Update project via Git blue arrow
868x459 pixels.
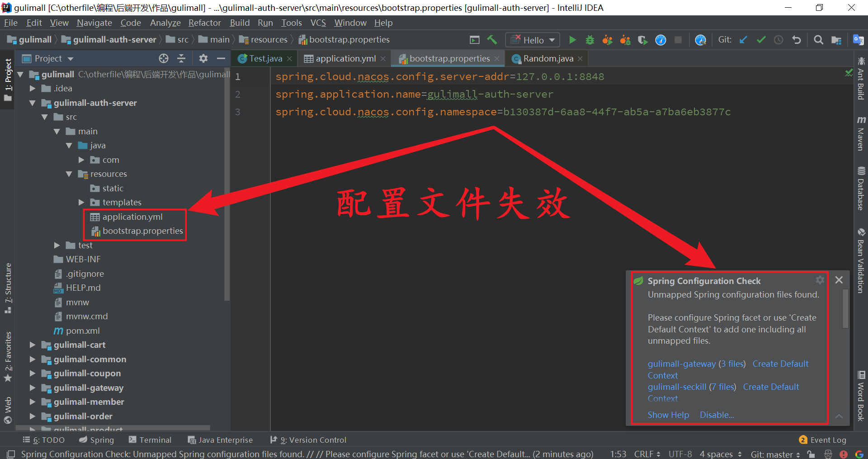[x=743, y=40]
